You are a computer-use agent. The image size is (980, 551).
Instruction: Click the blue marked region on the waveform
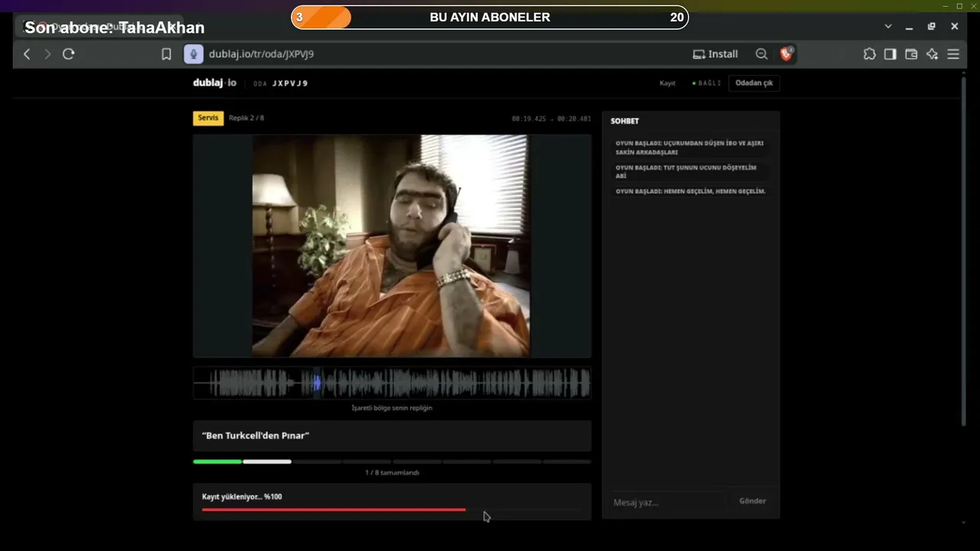317,383
